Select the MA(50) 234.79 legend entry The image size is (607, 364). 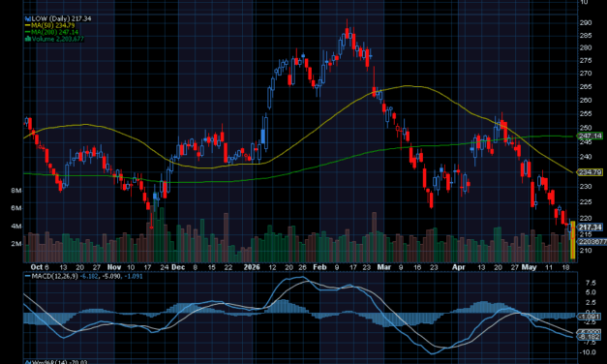click(x=53, y=25)
